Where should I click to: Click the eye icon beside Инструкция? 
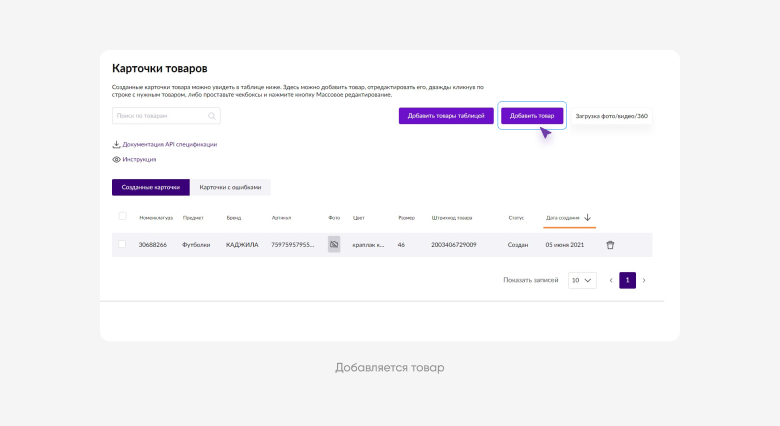pos(116,159)
